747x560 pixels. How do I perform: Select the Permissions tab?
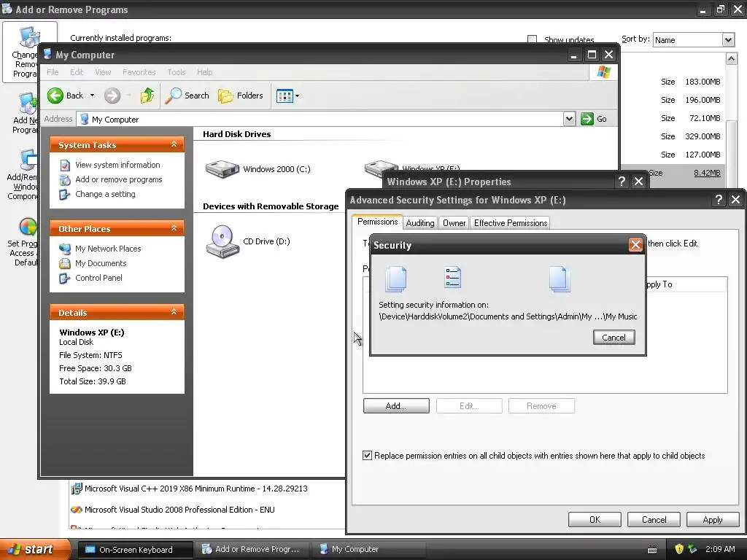pyautogui.click(x=377, y=222)
